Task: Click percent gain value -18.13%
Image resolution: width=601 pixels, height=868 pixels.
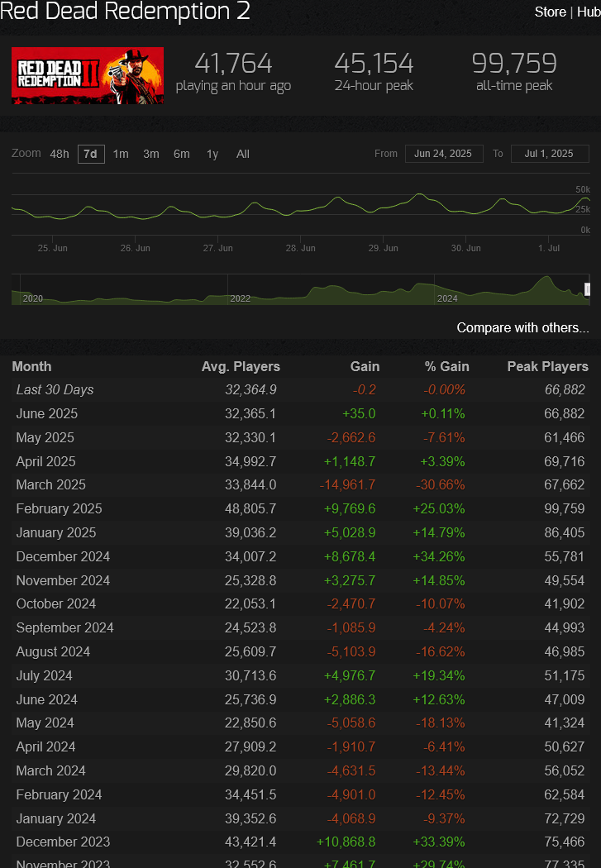Action: pos(441,723)
